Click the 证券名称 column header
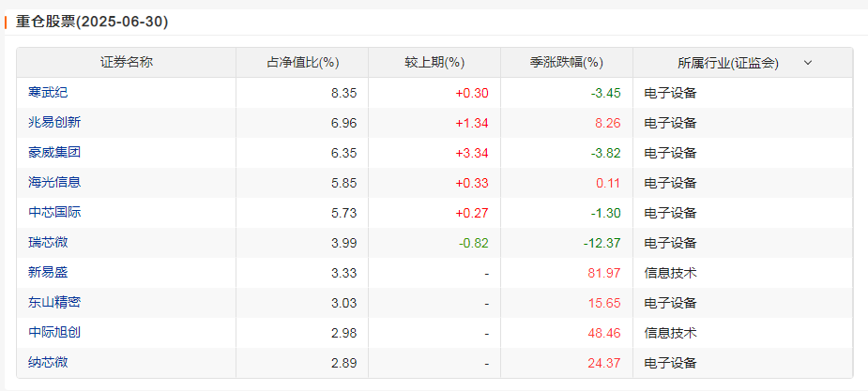Screen dimensions: 868x391 click(x=127, y=63)
